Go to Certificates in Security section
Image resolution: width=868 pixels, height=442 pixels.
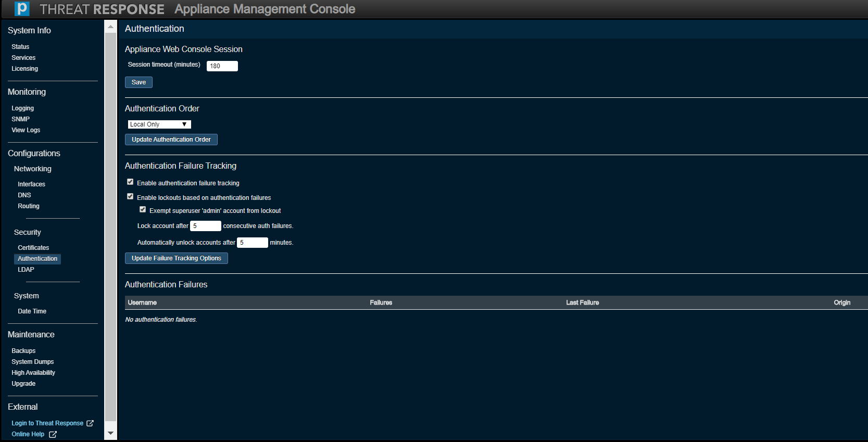tap(33, 248)
